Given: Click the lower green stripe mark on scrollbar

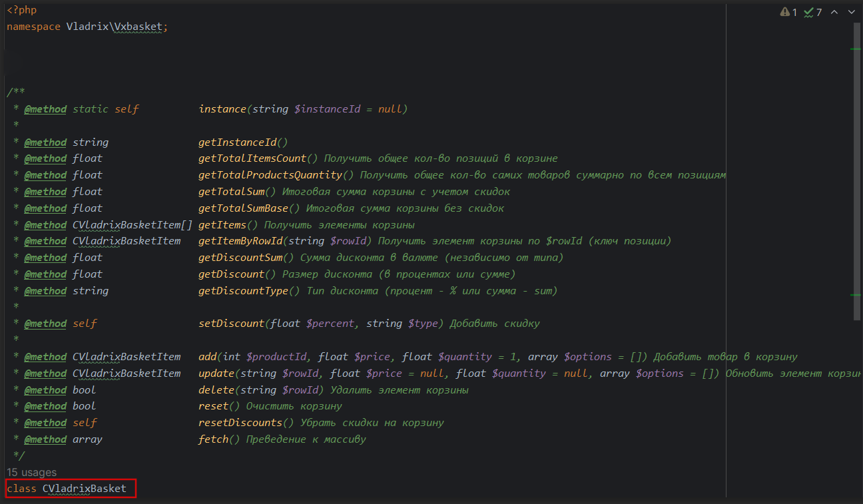Looking at the screenshot, I should [856, 294].
